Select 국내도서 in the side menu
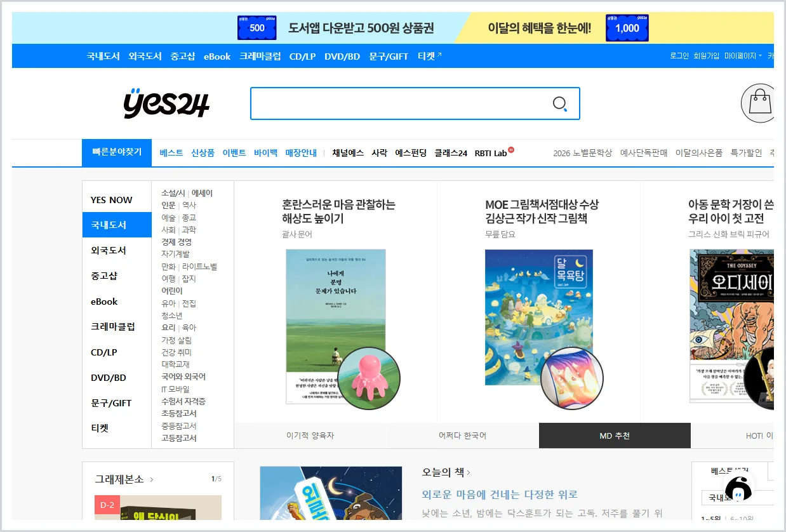The image size is (786, 532). coord(117,225)
